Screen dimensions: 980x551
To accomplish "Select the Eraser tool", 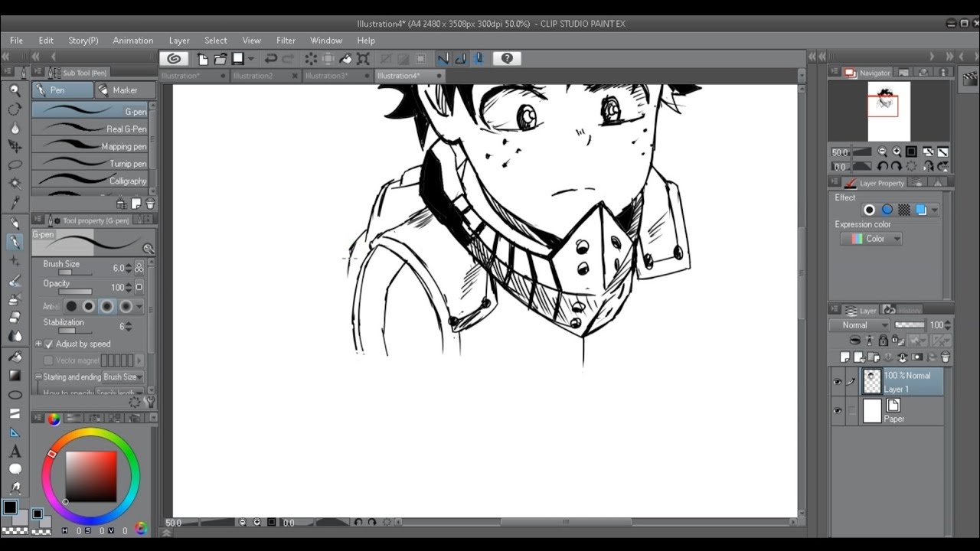I will (15, 318).
